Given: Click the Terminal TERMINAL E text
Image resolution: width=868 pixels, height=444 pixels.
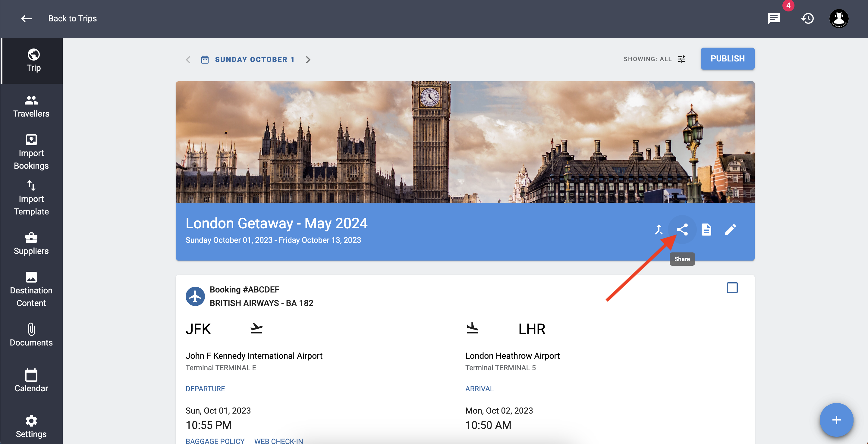Looking at the screenshot, I should (x=221, y=368).
